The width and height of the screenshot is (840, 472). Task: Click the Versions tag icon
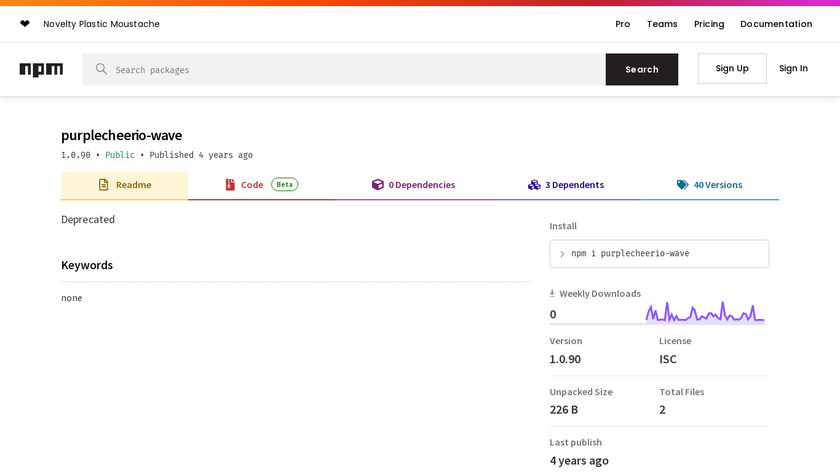point(682,185)
